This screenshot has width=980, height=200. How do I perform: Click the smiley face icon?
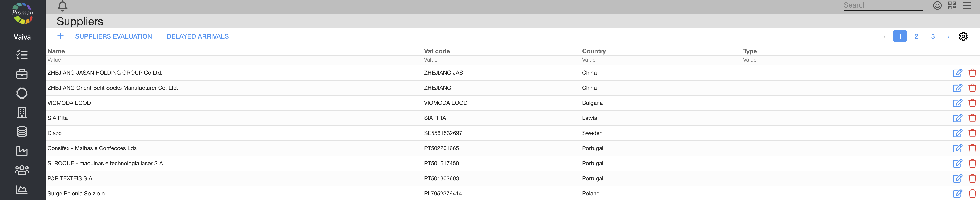click(x=937, y=5)
